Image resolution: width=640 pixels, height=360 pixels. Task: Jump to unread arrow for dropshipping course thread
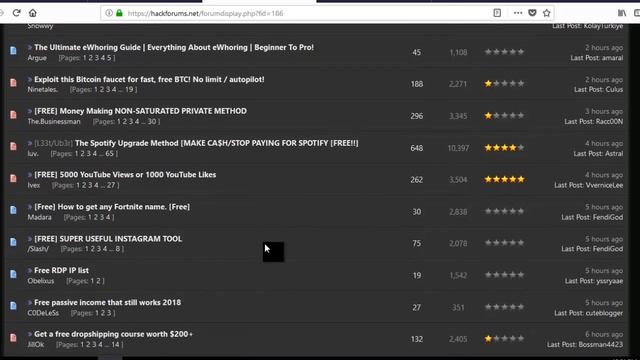click(x=30, y=334)
